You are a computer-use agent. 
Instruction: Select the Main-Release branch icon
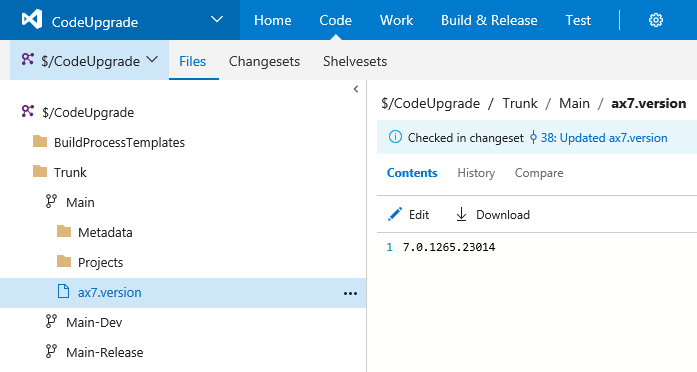(51, 352)
